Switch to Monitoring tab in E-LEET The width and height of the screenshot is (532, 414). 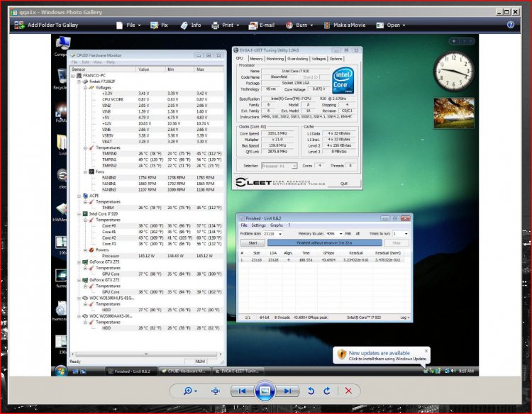[275, 59]
